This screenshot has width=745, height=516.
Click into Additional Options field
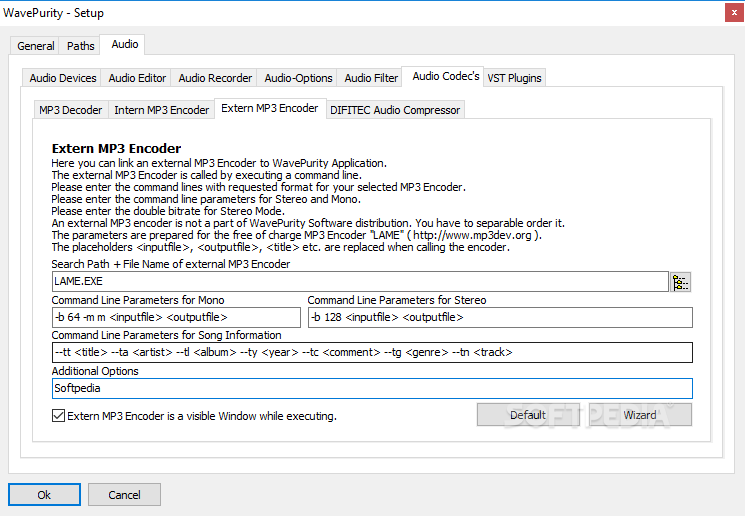372,389
